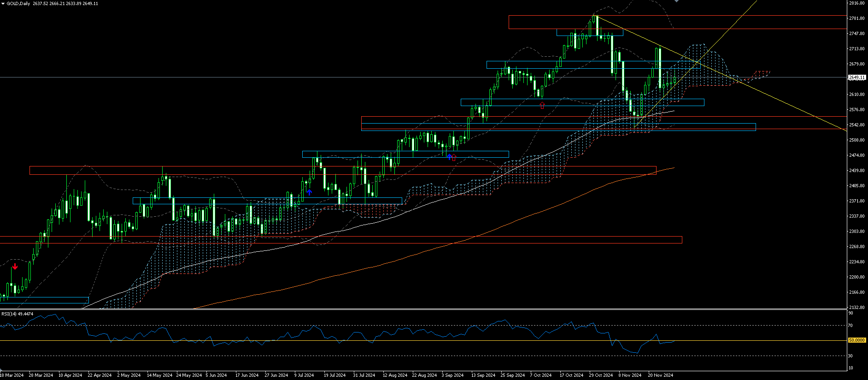Click the 2303.80 price axis label
Image resolution: width=868 pixels, height=380 pixels.
856,232
